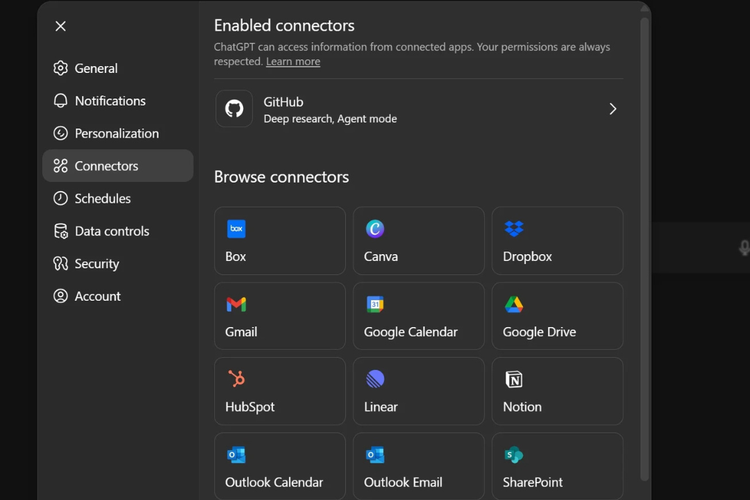
Task: Click the SharePoint logo icon
Action: (x=514, y=455)
